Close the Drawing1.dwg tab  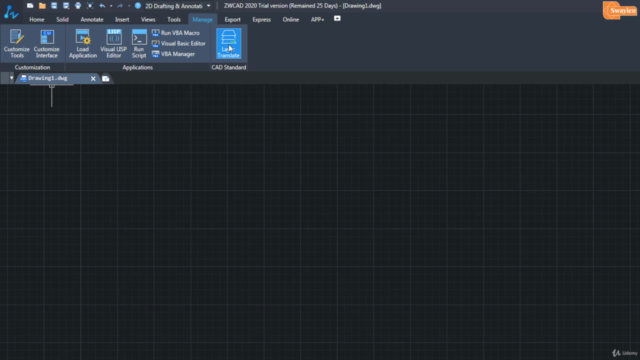point(93,78)
